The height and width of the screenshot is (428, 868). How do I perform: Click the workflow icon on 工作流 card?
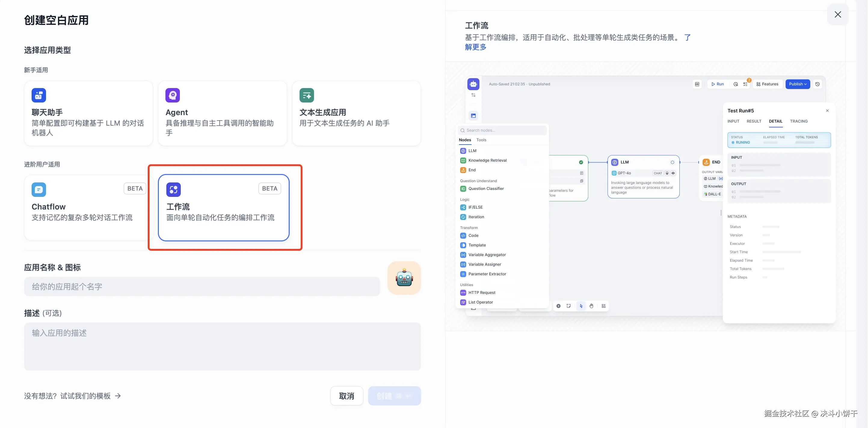click(x=174, y=190)
